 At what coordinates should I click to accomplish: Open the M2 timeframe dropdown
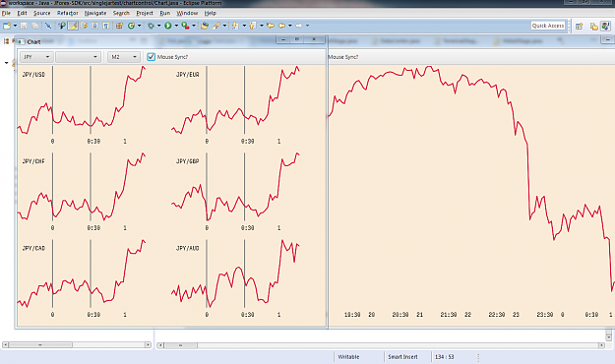(x=124, y=57)
